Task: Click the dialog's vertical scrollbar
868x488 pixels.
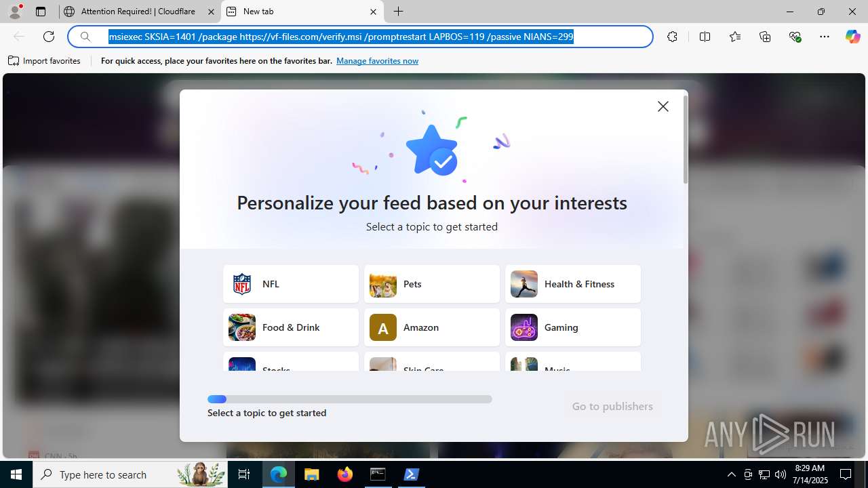Action: click(x=686, y=140)
